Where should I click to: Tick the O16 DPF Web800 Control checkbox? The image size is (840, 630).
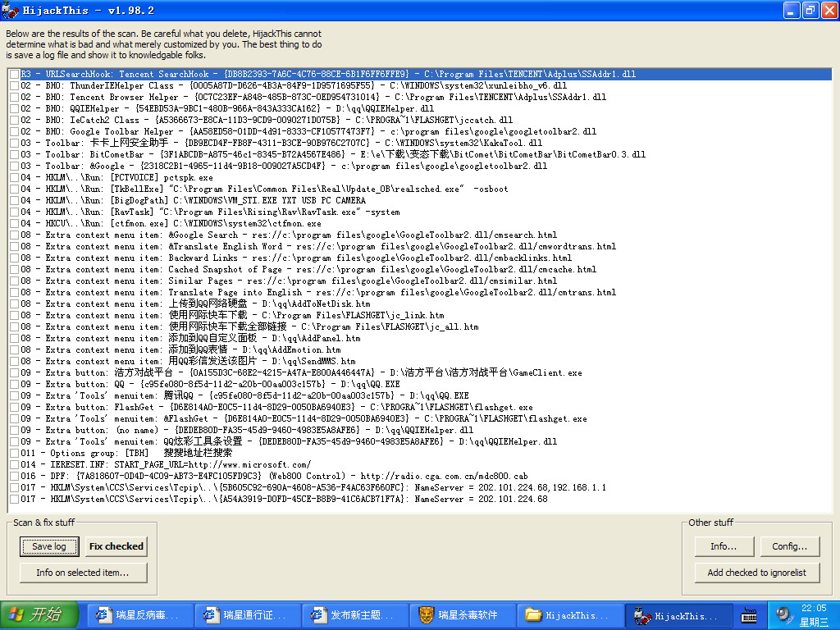15,477
